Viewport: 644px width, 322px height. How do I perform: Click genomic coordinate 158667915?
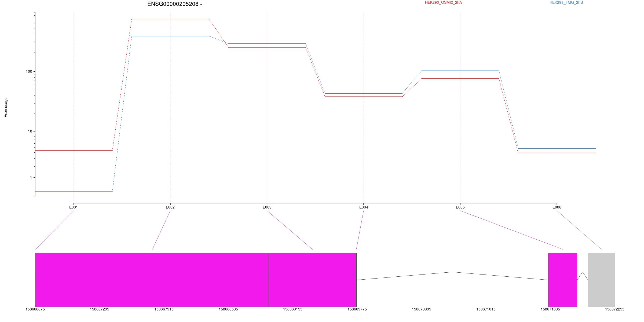click(164, 309)
